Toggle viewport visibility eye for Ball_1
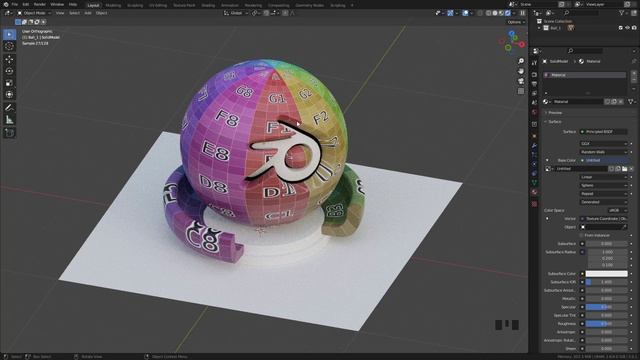Viewport: 640px width, 360px height. coord(627,28)
